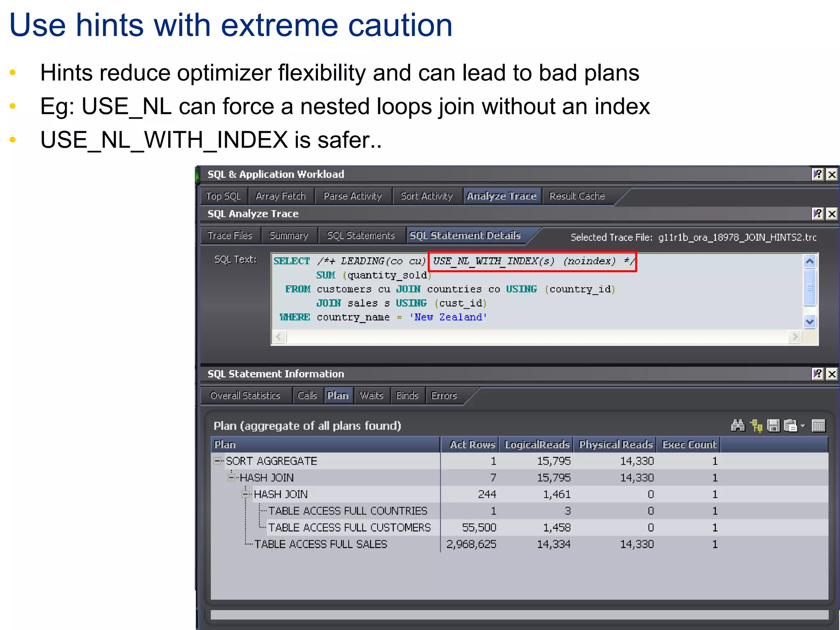
Task: Click the SQL text vertical scrollbar thumb
Action: pyautogui.click(x=810, y=287)
